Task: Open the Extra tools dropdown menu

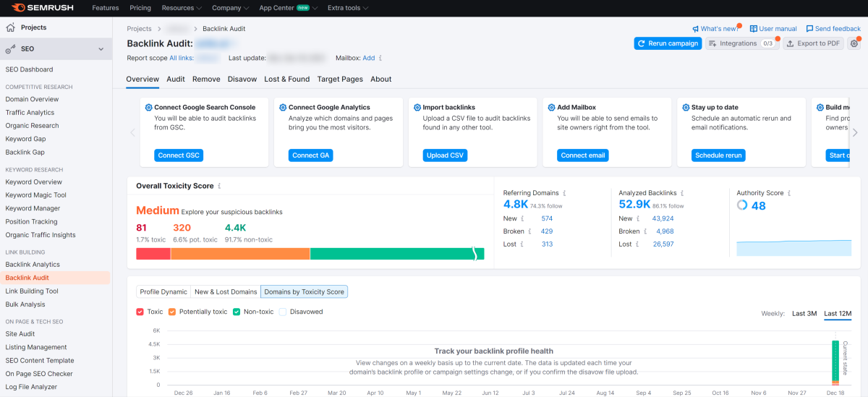Action: (348, 8)
